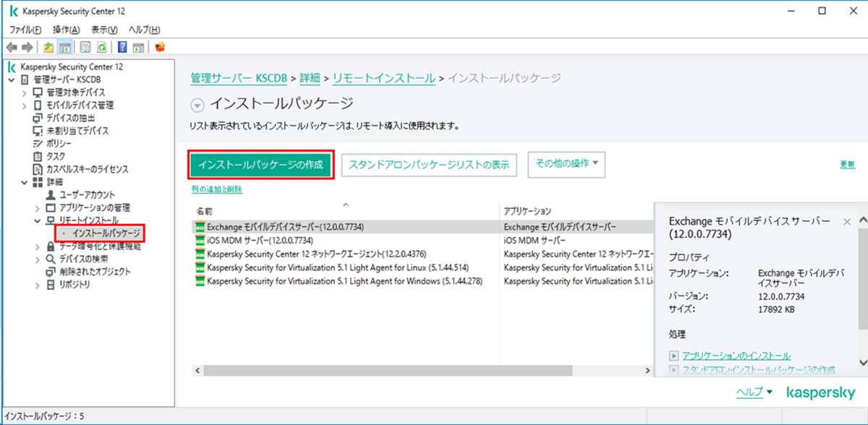Click the 未割り当てデバイス icon in tree

point(38,131)
